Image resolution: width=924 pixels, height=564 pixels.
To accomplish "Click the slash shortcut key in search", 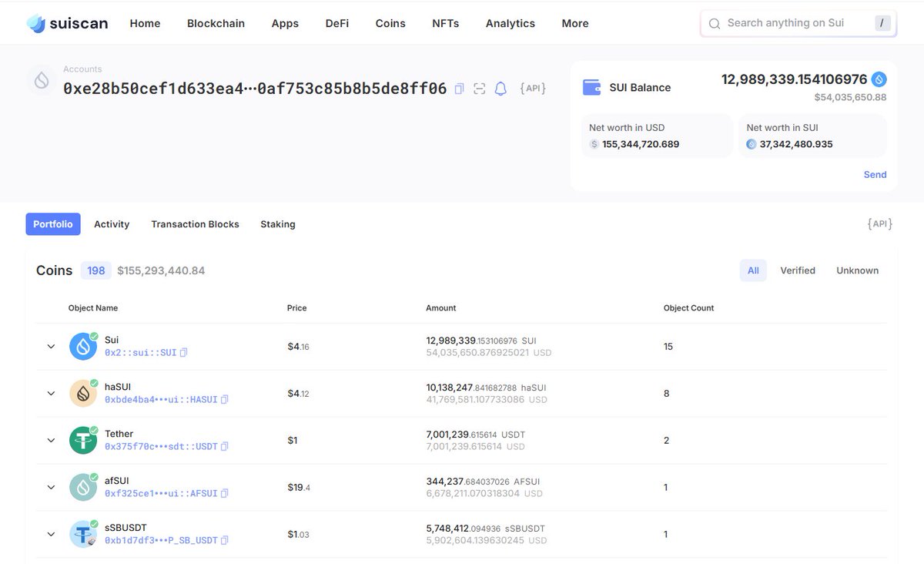I will click(x=882, y=23).
